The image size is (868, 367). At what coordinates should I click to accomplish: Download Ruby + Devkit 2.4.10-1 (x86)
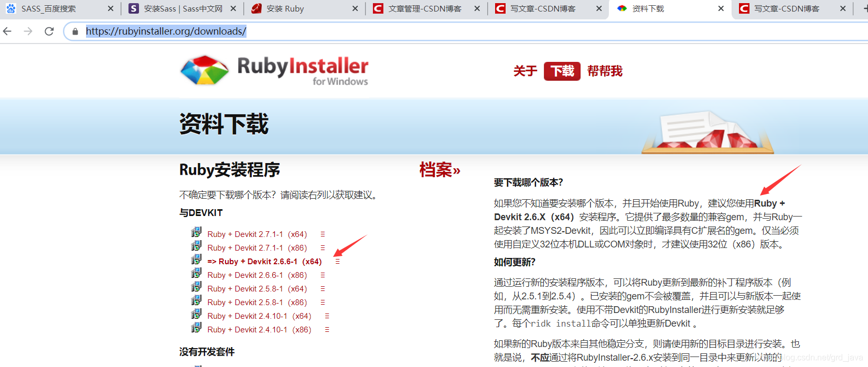[259, 330]
